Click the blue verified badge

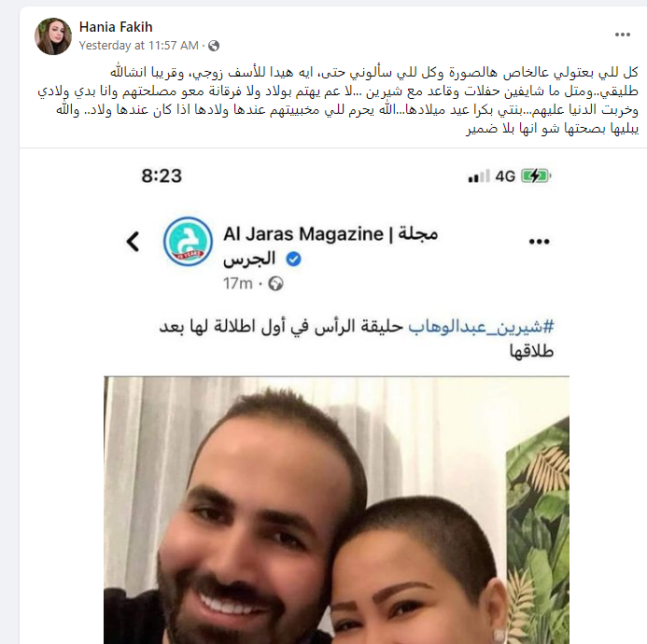tap(293, 259)
